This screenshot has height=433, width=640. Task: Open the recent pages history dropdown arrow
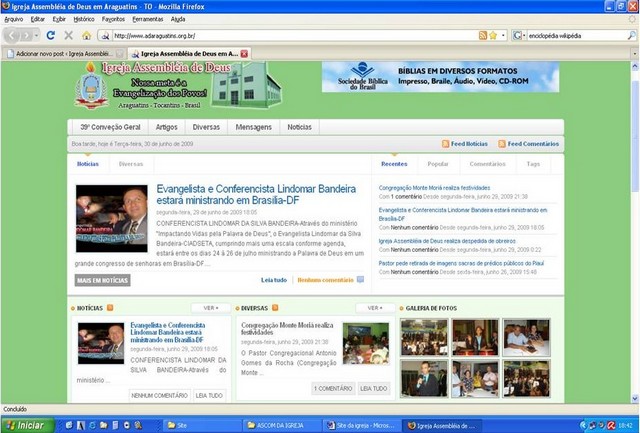click(x=36, y=36)
